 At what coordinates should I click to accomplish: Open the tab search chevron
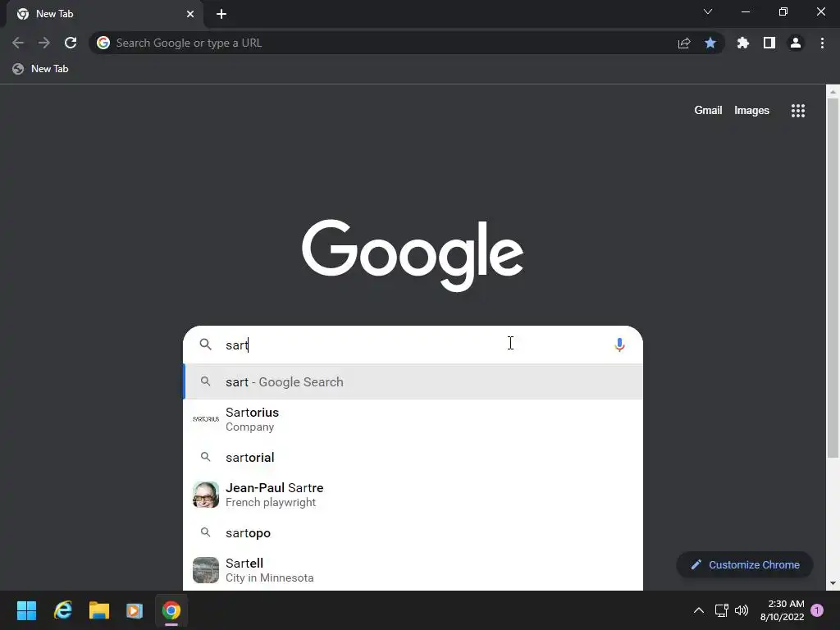pyautogui.click(x=708, y=11)
